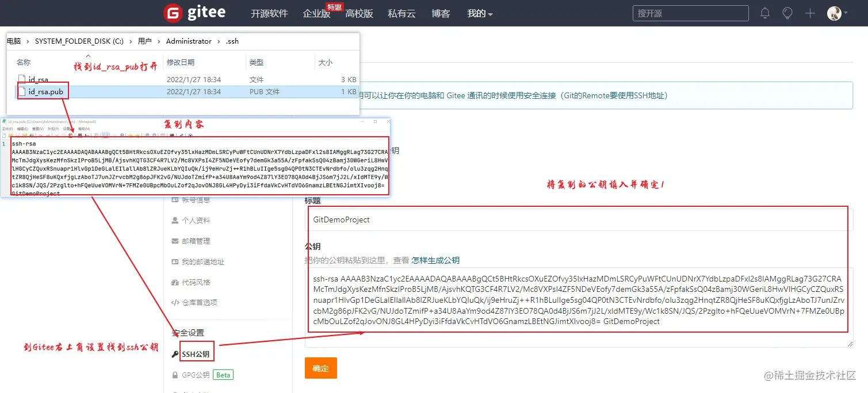Expand breadcrumb chevron after Administrator

[219, 41]
